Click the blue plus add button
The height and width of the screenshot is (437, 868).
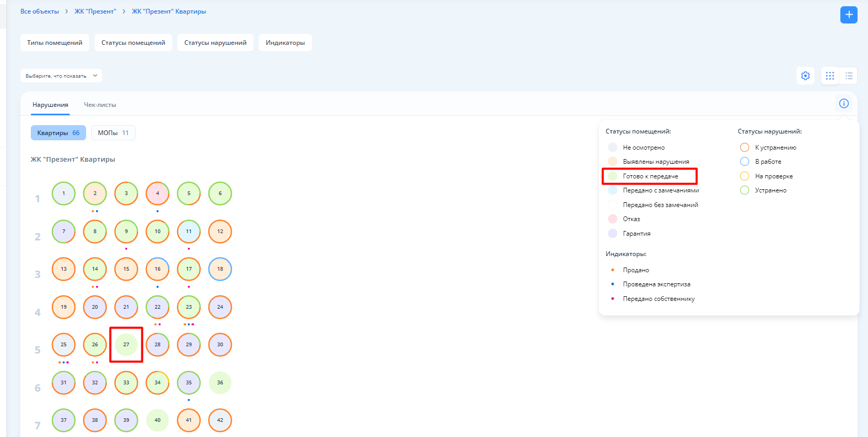[x=849, y=15]
